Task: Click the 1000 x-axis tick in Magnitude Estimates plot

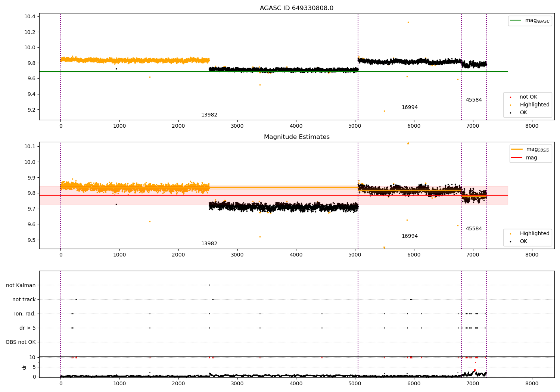Action: [119, 255]
